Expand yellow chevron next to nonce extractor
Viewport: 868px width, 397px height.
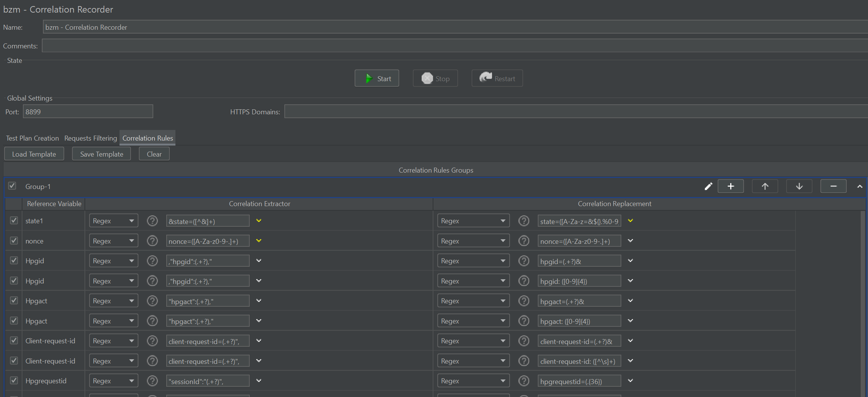tap(259, 241)
